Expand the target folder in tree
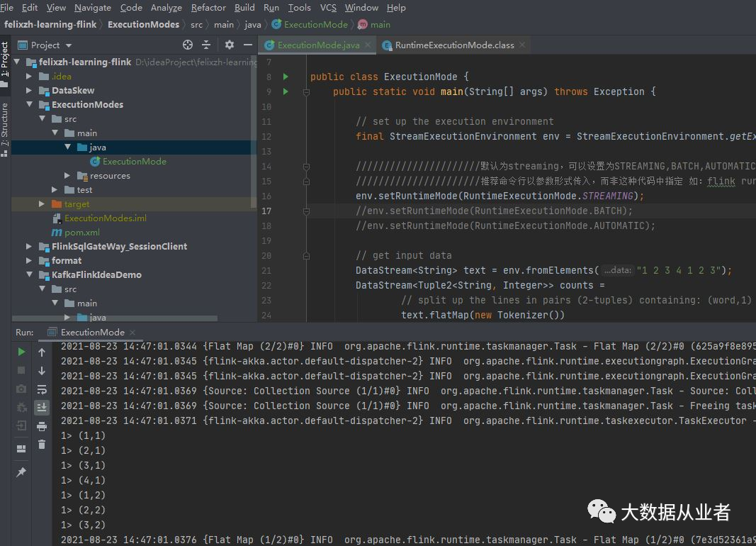Image resolution: width=756 pixels, height=546 pixels. tap(42, 204)
